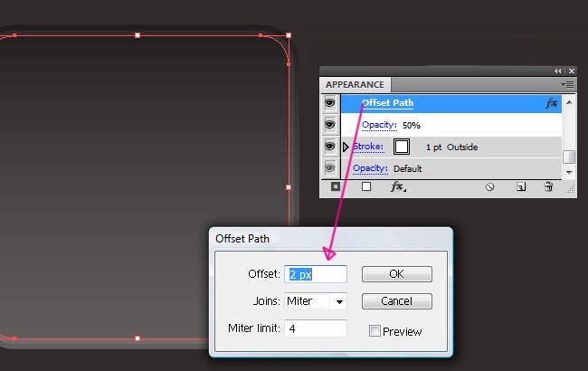The width and height of the screenshot is (588, 371).
Task: Click the bottom-center anchor point of shape
Action: (138, 338)
